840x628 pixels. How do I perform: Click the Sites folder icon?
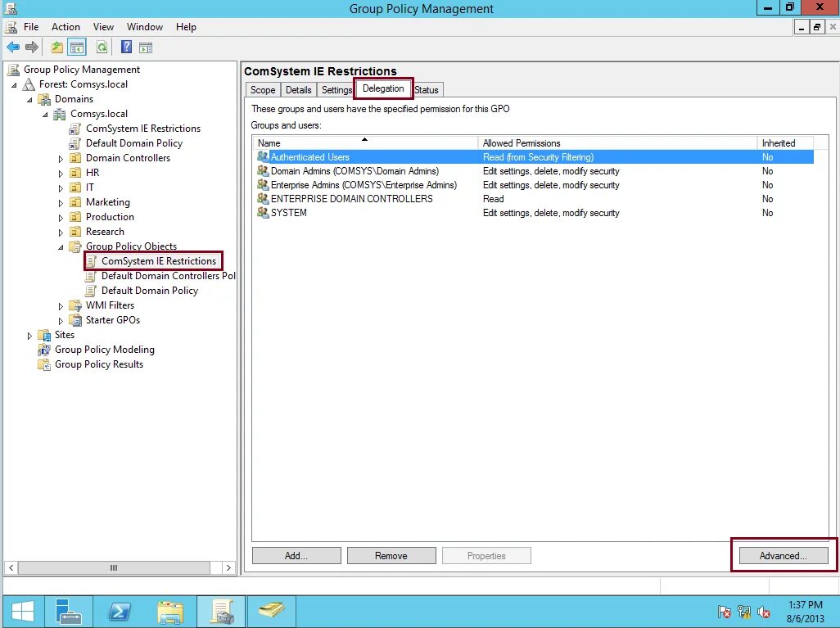[44, 335]
